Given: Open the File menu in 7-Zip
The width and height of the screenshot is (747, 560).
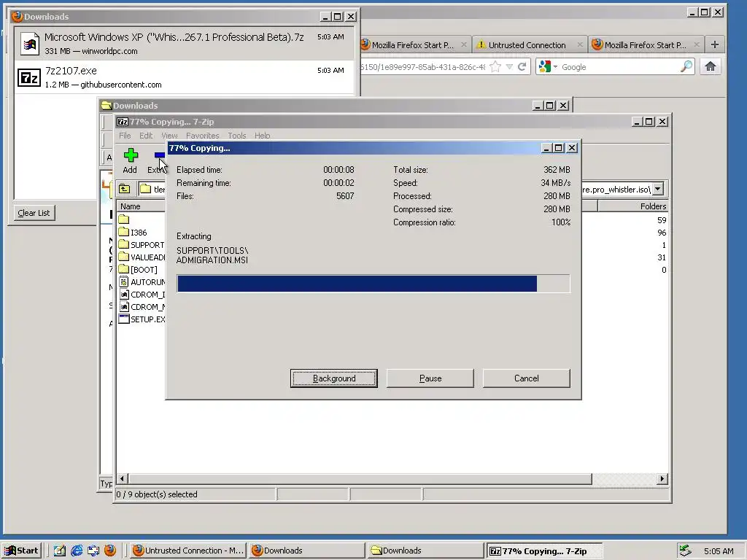Looking at the screenshot, I should 125,136.
